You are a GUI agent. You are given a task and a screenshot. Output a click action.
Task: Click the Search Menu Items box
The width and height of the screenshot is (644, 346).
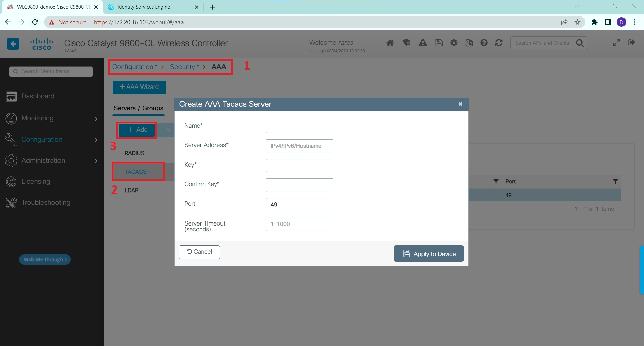click(x=51, y=71)
